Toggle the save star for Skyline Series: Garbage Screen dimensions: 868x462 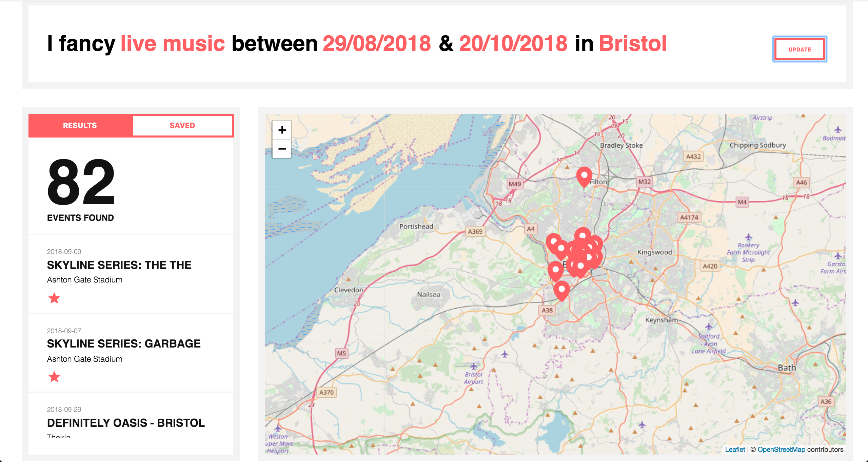pyautogui.click(x=54, y=377)
